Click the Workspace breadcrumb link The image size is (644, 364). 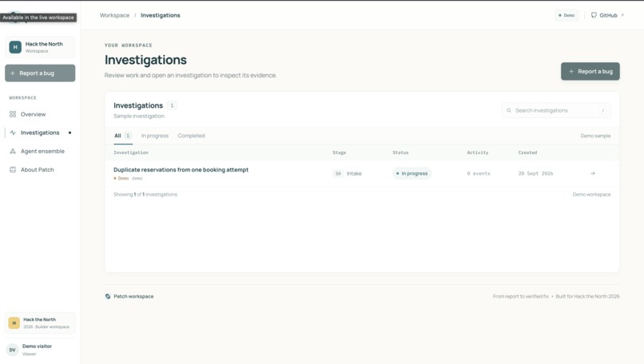click(114, 15)
